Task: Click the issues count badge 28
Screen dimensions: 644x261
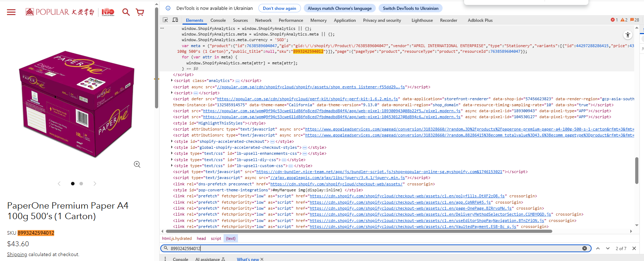Action: tap(635, 20)
